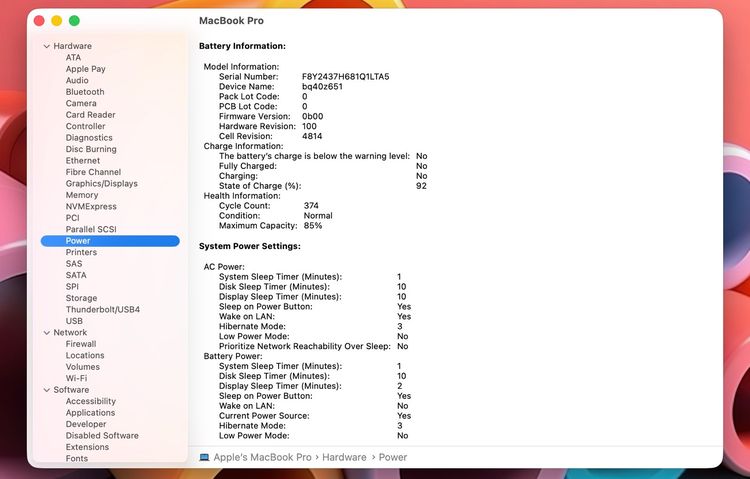Select Applications under Software
The image size is (750, 479).
click(x=90, y=413)
